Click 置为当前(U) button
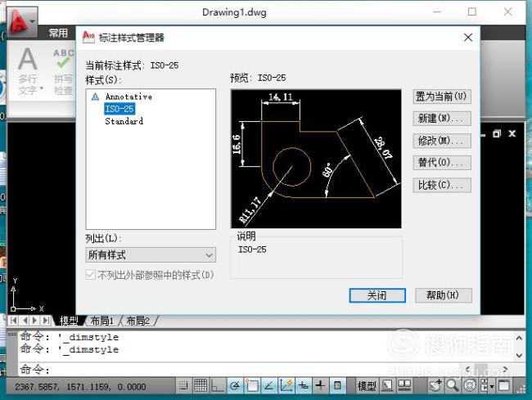Image resolution: width=532 pixels, height=400 pixels. pos(442,97)
